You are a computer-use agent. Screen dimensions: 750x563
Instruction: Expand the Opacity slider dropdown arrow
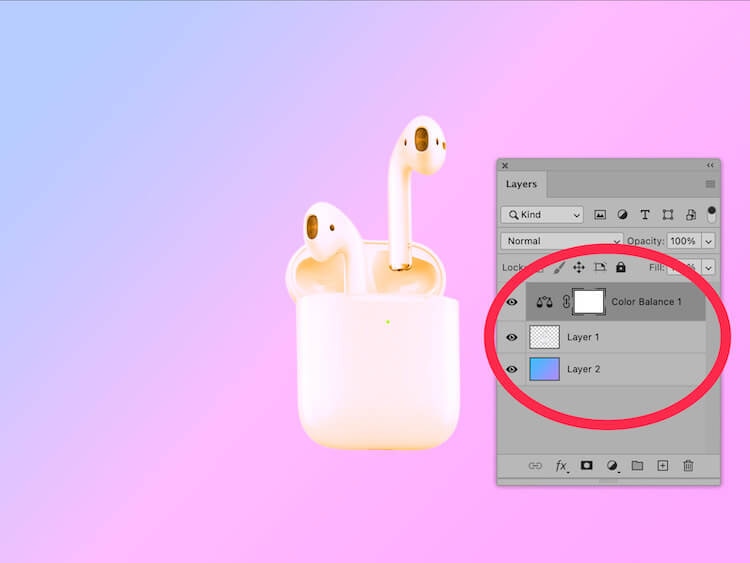point(708,242)
